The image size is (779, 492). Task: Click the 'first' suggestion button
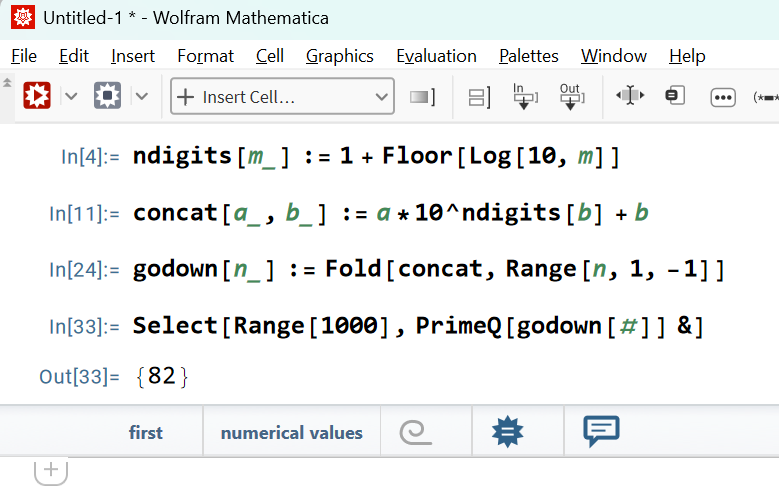(146, 432)
